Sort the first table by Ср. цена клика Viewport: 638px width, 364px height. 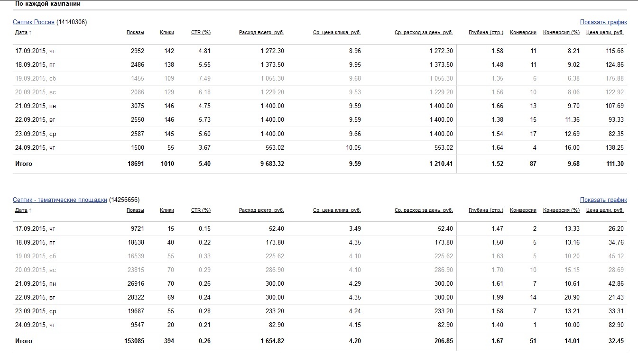click(x=337, y=33)
